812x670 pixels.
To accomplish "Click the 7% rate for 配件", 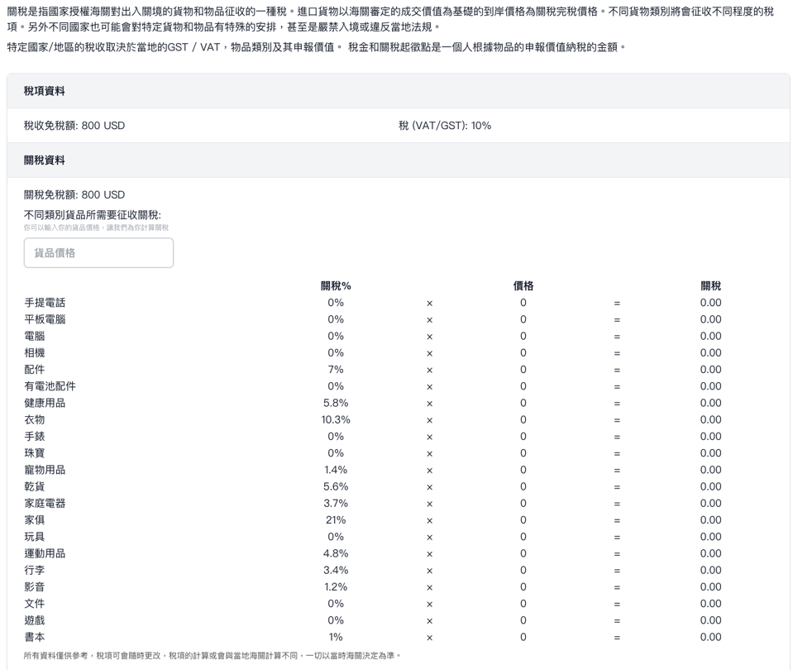I will (336, 370).
